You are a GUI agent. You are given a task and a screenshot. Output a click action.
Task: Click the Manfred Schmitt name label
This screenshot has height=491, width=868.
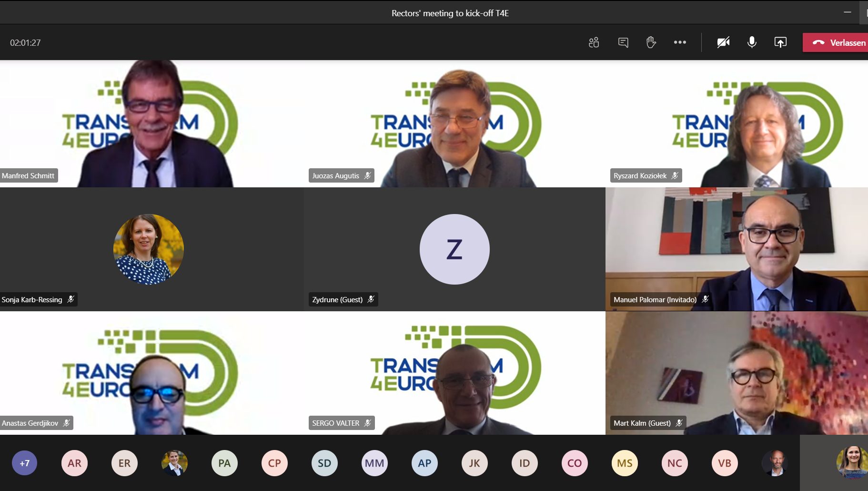pyautogui.click(x=28, y=175)
